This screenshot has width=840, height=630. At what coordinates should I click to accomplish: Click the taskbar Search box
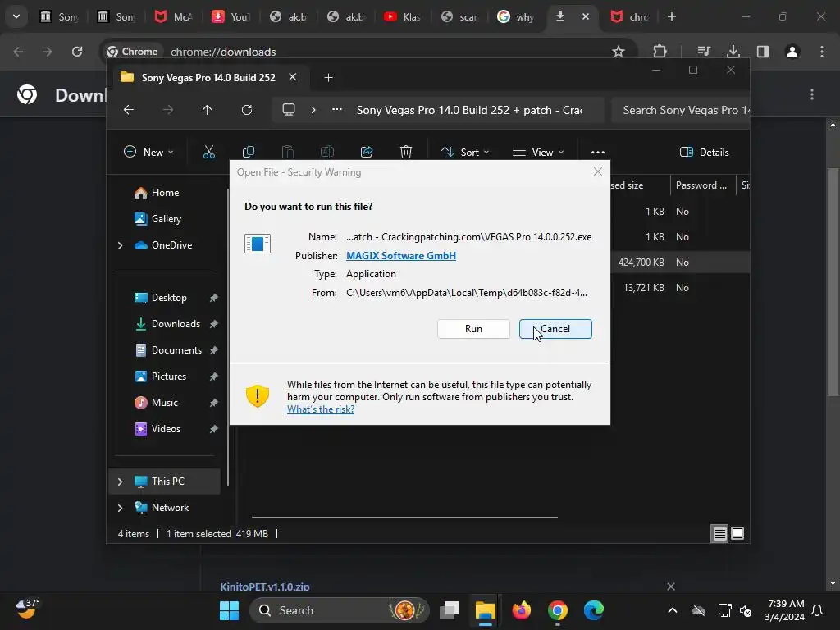pos(340,610)
